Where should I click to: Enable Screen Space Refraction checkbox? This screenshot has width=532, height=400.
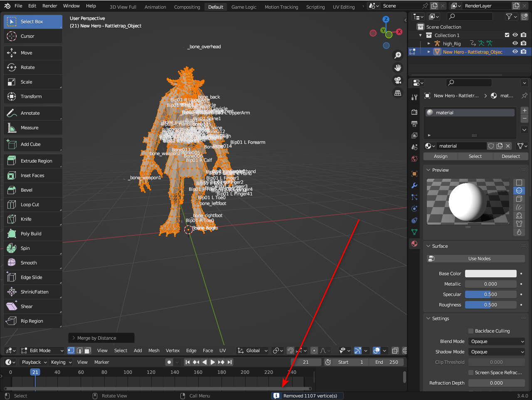(x=471, y=373)
